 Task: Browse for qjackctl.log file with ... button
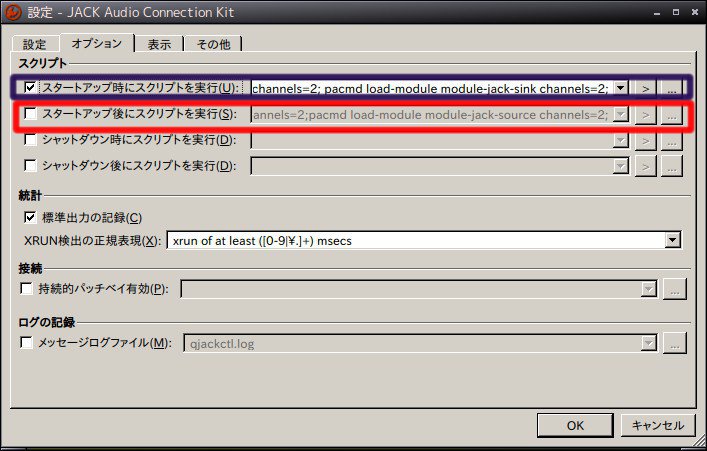click(675, 344)
